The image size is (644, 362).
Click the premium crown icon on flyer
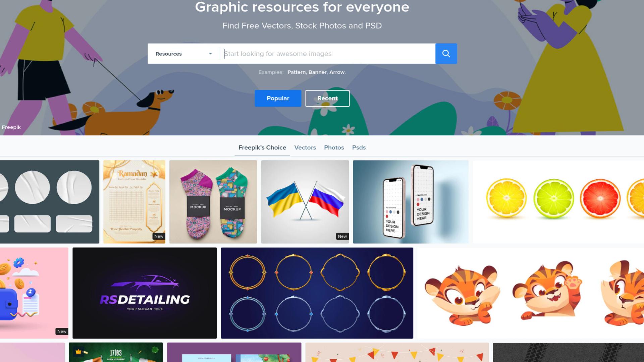pyautogui.click(x=78, y=352)
